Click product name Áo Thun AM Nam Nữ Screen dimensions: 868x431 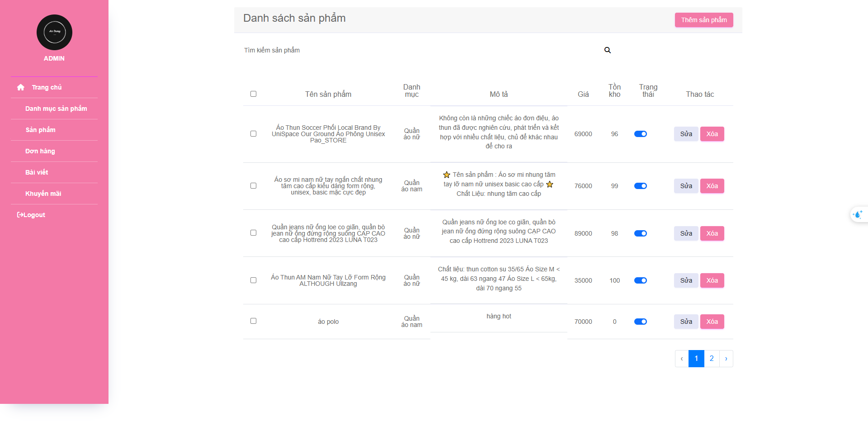click(x=328, y=280)
